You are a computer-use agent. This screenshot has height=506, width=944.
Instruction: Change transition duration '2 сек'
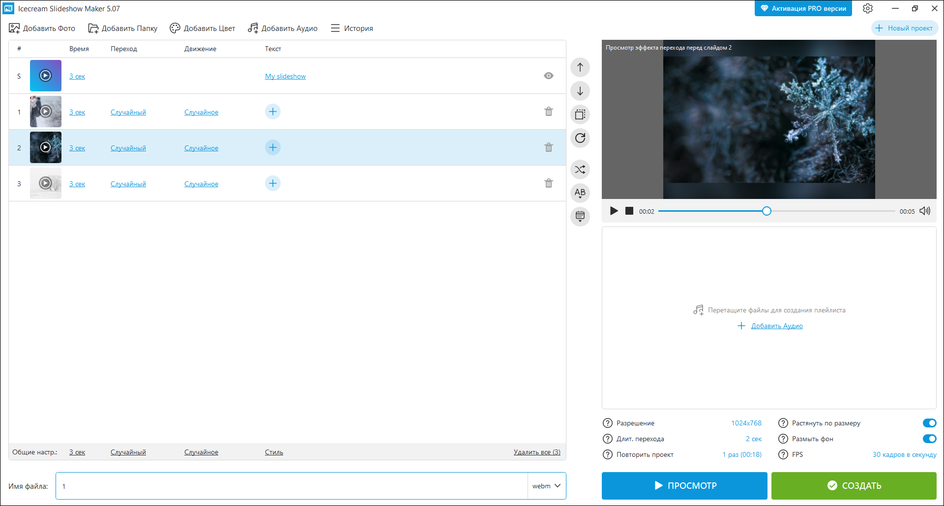[x=754, y=439]
